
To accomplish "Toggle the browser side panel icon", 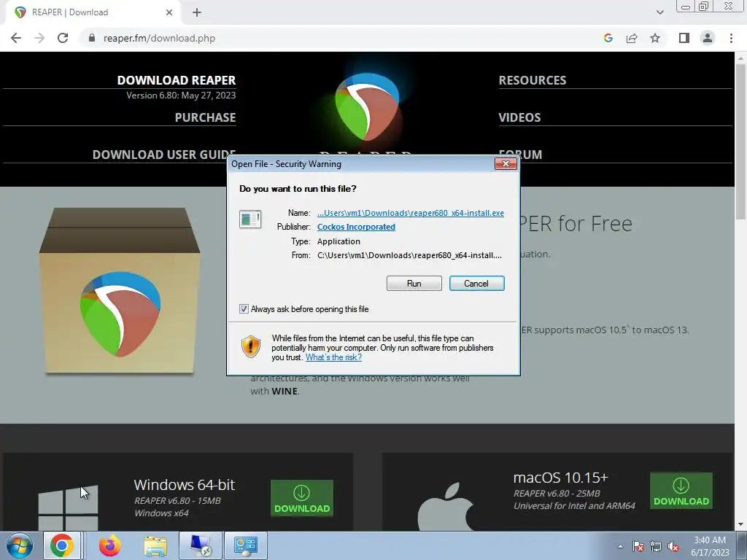I will [x=684, y=38].
